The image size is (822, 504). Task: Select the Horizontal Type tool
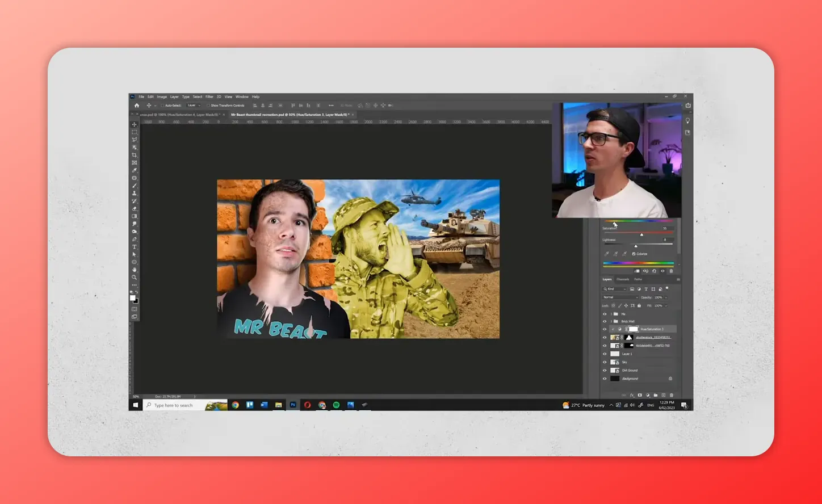point(135,247)
